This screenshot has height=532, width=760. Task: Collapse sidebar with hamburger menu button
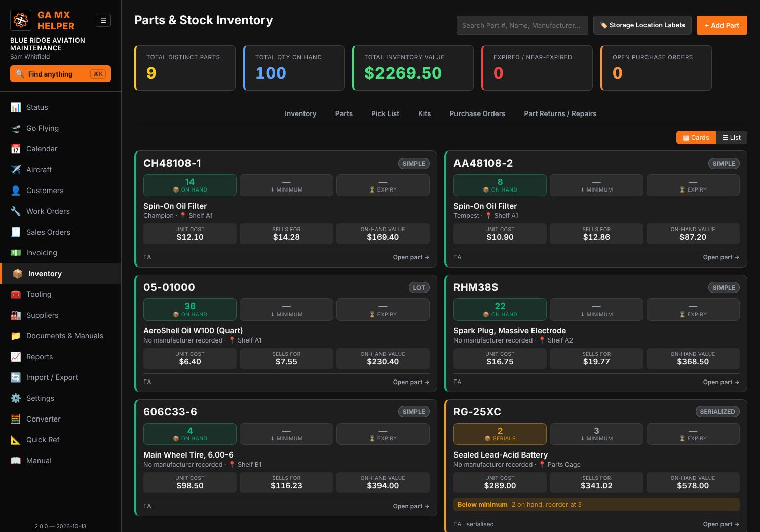(x=103, y=20)
